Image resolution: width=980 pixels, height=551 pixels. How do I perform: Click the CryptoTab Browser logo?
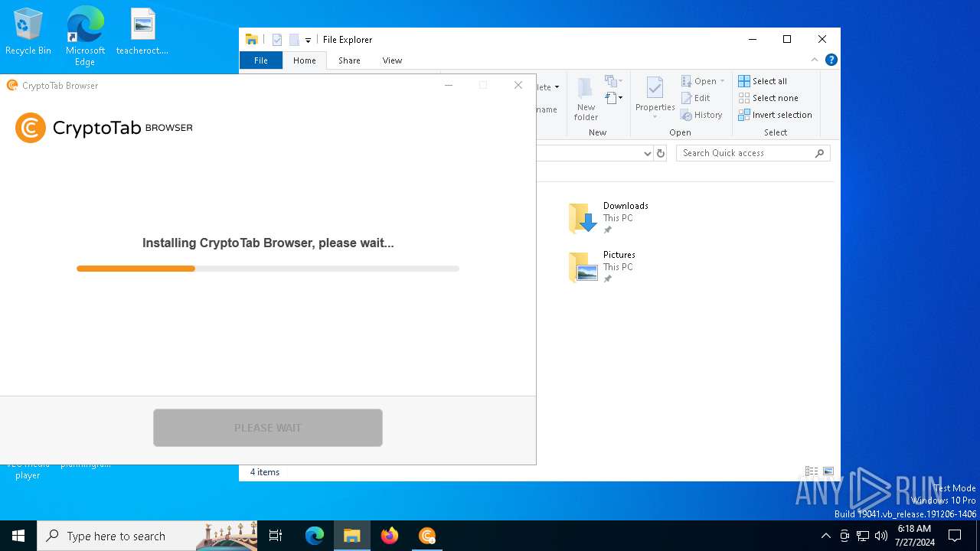tap(104, 128)
